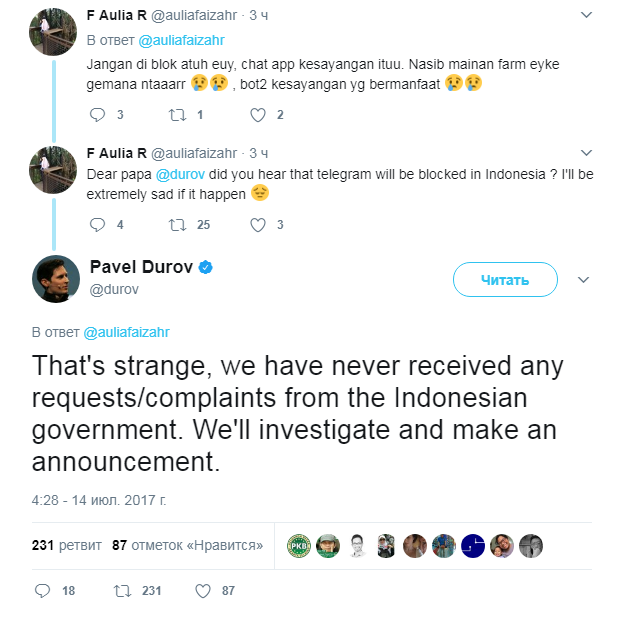Open Pavel Durov's profile picture

(x=56, y=279)
